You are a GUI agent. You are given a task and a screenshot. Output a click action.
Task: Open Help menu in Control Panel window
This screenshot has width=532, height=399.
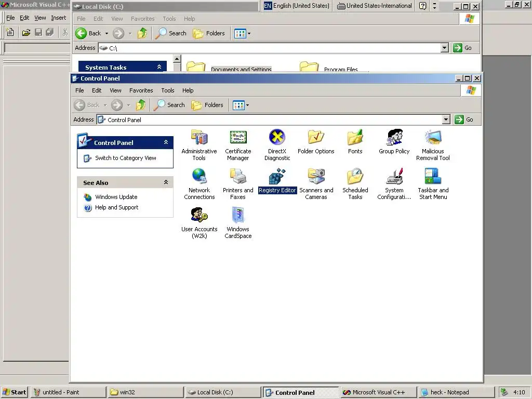[188, 90]
